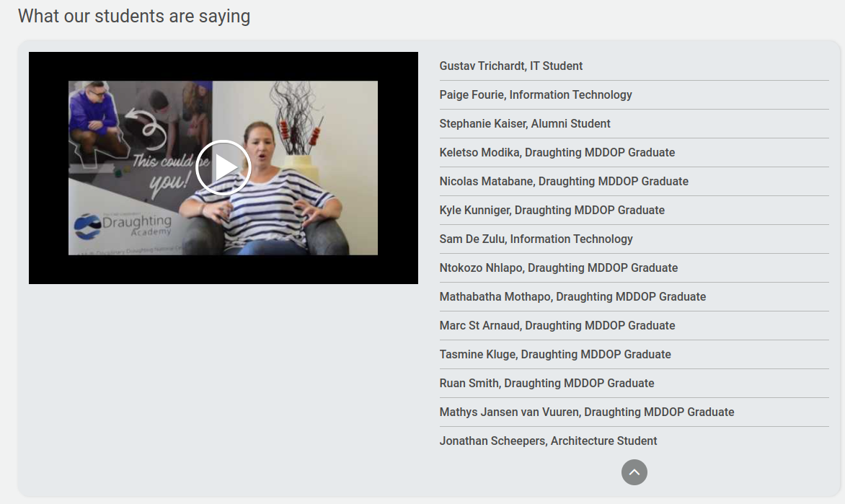Click the 'What our students are saying' heading
This screenshot has height=504, width=845.
tap(134, 16)
